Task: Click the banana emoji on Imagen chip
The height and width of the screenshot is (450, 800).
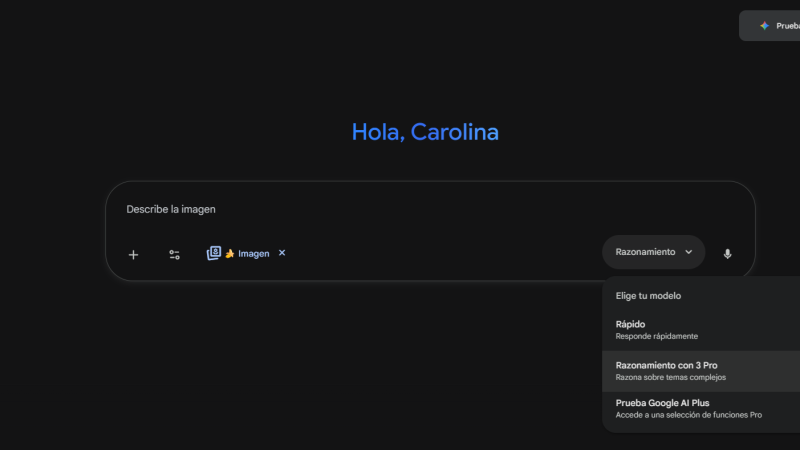Action: 229,254
